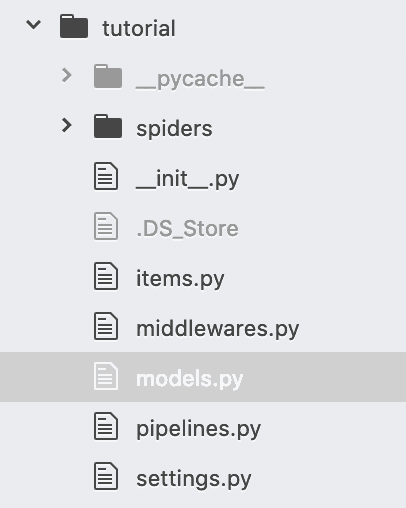406x508 pixels.
Task: Click the greyed __pycache__ folder icon
Action: click(108, 76)
